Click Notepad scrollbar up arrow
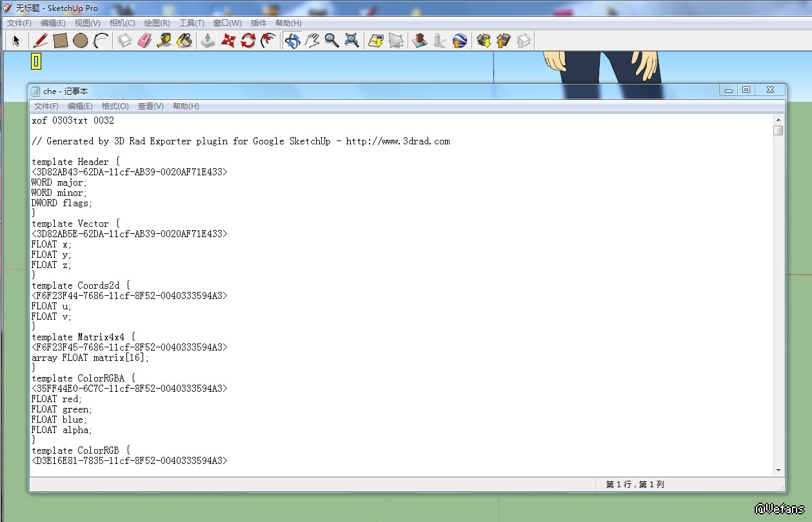 (x=778, y=120)
